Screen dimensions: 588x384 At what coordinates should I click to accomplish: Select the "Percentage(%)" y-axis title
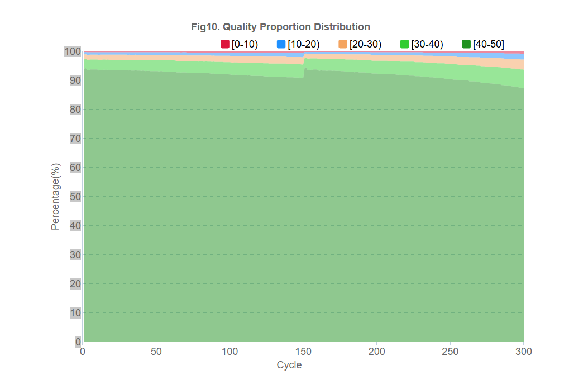click(55, 196)
